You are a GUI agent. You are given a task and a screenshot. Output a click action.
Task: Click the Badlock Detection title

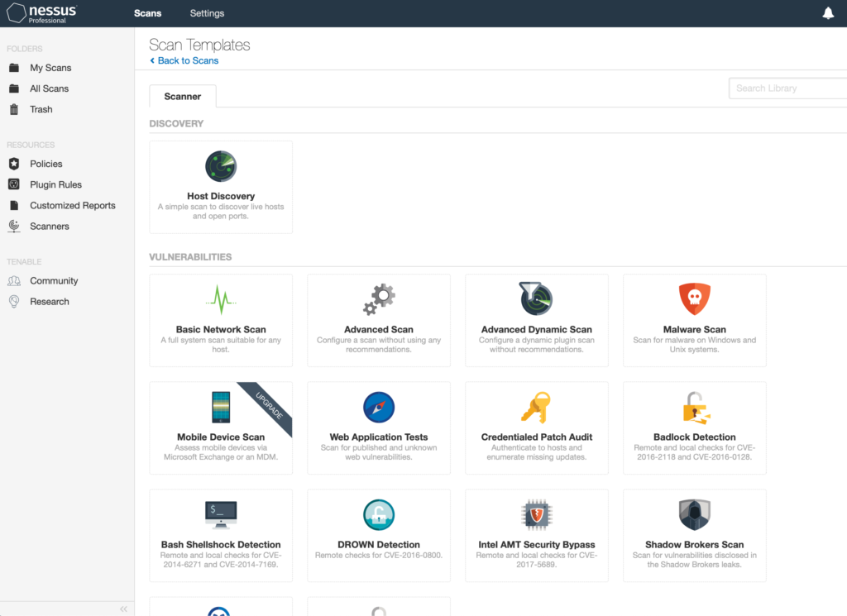695,437
